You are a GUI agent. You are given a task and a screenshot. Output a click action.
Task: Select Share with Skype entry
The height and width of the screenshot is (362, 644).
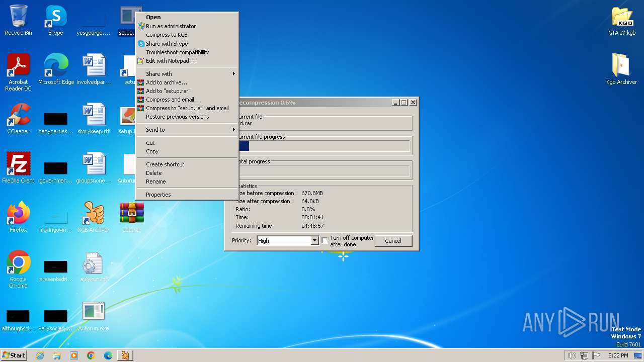[x=187, y=44]
